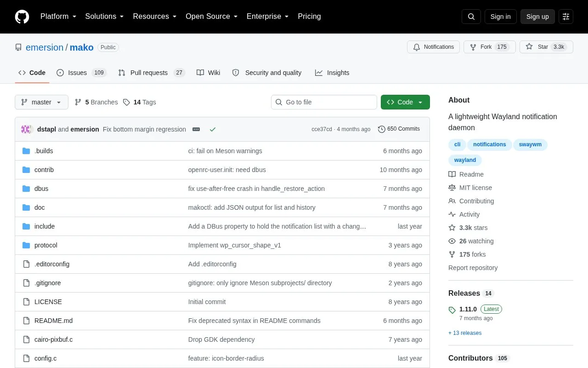Screen dimensions: 588x368
Task: Open the cairo-pixbuf.c file
Action: pyautogui.click(x=53, y=339)
